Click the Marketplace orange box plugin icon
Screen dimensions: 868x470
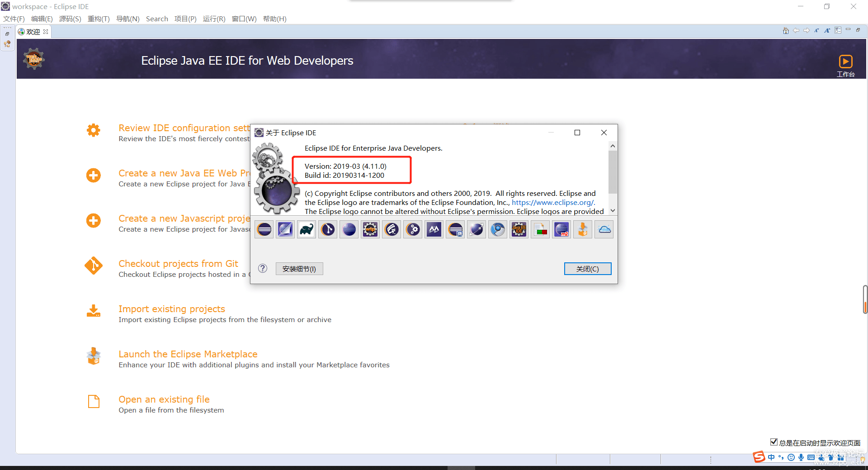(583, 230)
